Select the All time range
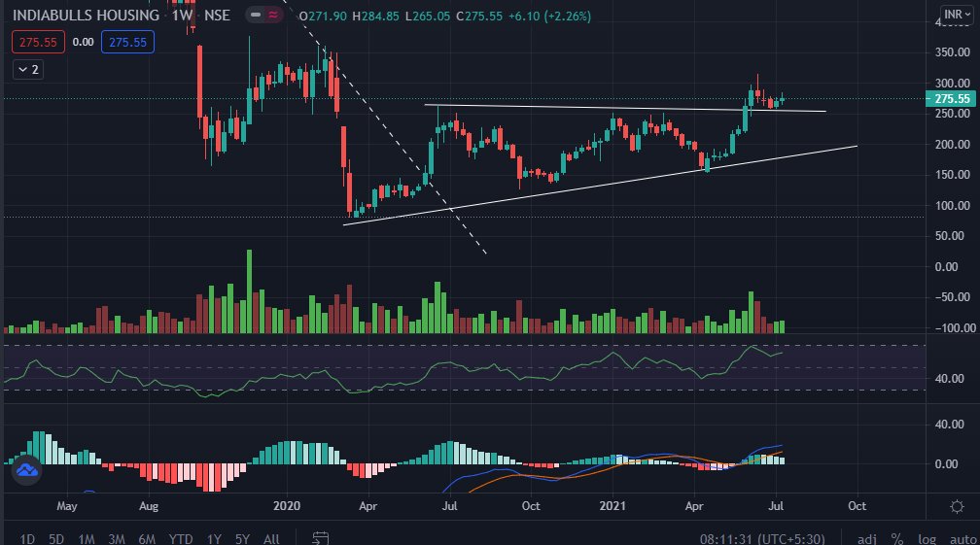 click(271, 538)
